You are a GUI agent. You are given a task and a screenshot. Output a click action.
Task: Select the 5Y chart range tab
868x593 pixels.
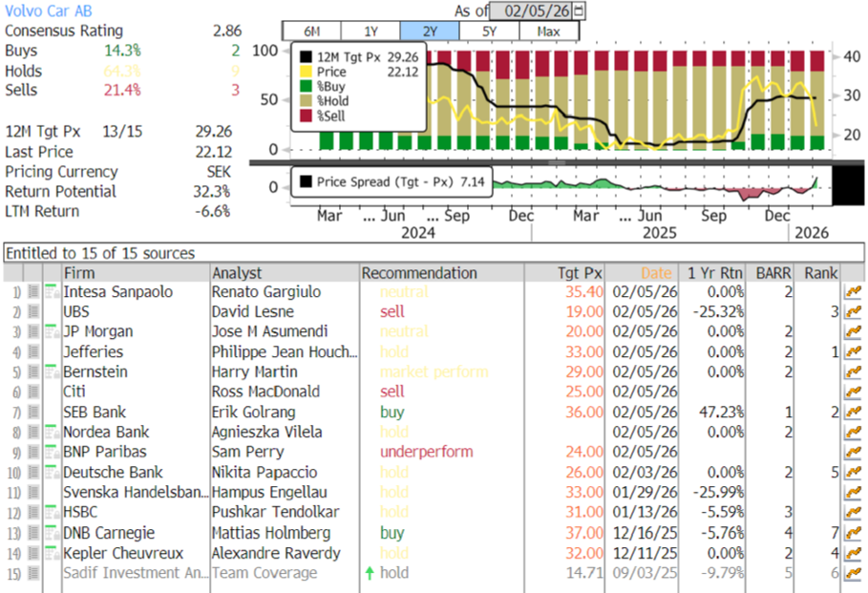coord(488,32)
